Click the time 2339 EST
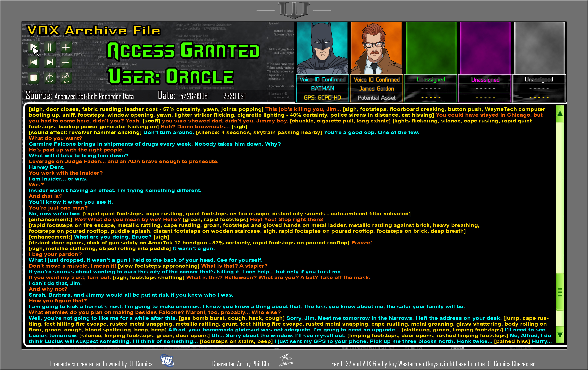 click(235, 96)
